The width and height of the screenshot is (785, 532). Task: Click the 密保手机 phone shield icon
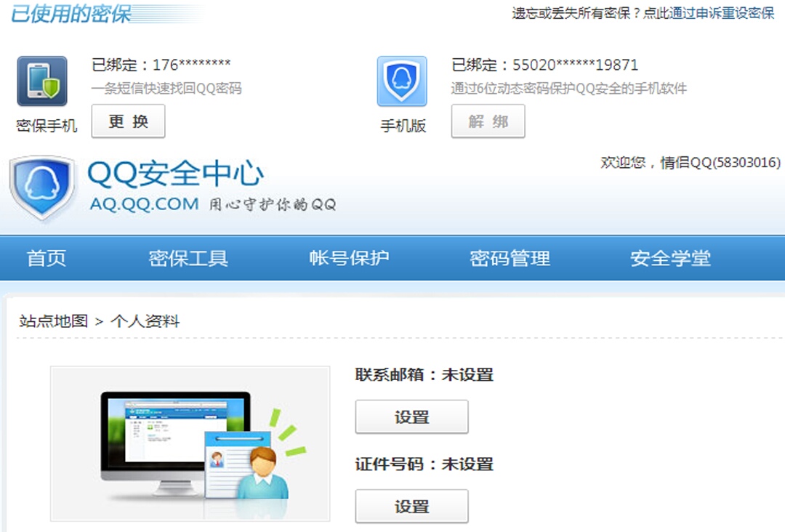[x=42, y=81]
